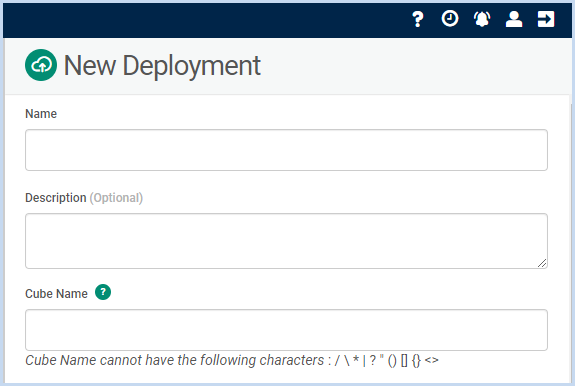Open the user profile icon
Screen dimensions: 575x386
tap(514, 19)
